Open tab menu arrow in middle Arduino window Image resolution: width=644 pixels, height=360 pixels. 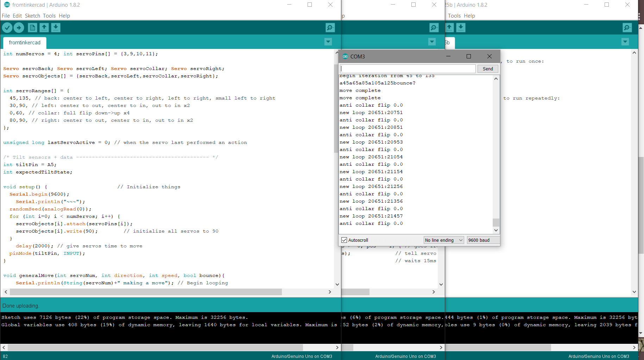pos(432,42)
